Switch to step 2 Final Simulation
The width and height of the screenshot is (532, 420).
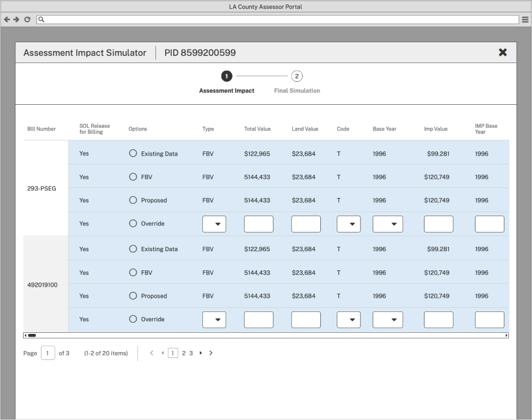coord(297,76)
